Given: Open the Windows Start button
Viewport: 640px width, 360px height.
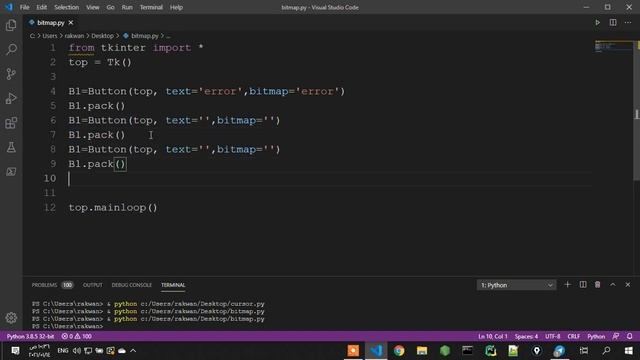Looking at the screenshot, I should click(x=629, y=351).
